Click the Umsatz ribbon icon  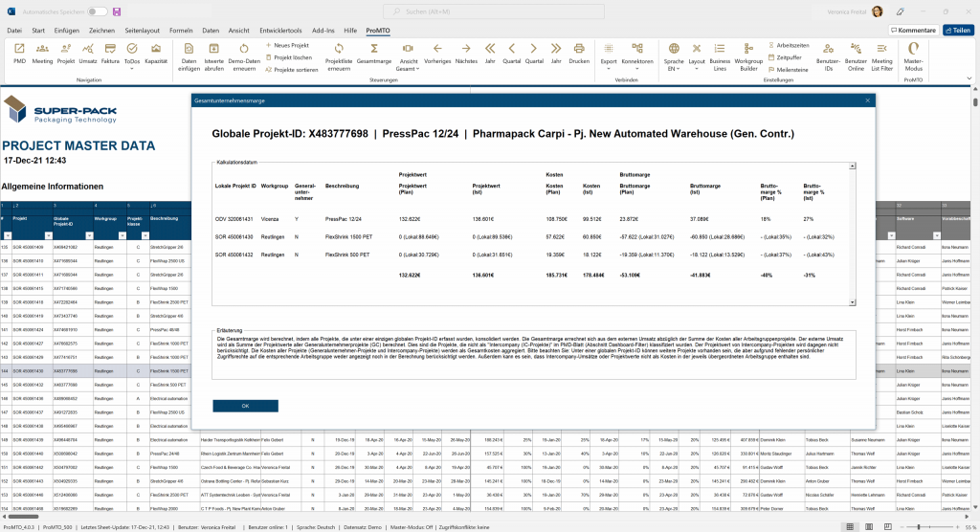[88, 51]
